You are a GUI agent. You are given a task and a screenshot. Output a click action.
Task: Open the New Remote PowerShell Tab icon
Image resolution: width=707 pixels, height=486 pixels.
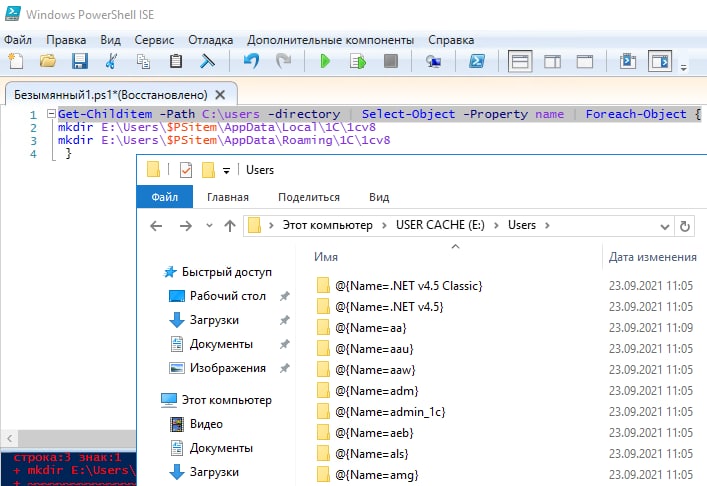point(433,61)
